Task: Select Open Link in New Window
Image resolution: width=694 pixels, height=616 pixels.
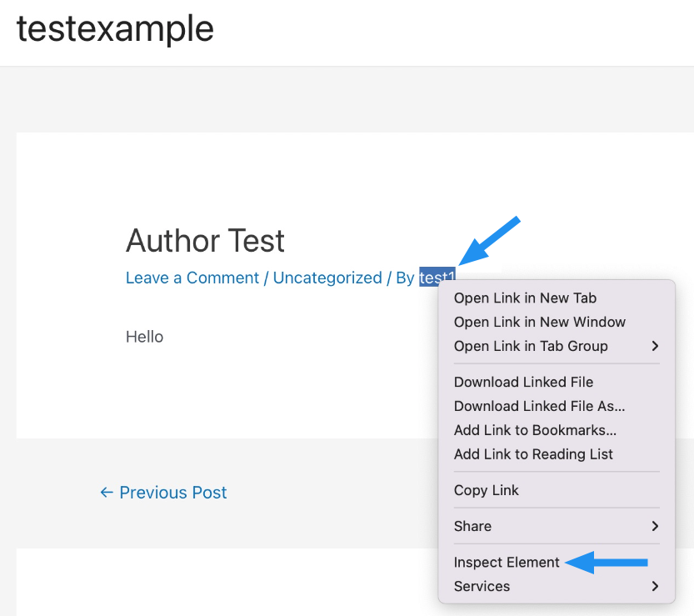Action: 539,322
